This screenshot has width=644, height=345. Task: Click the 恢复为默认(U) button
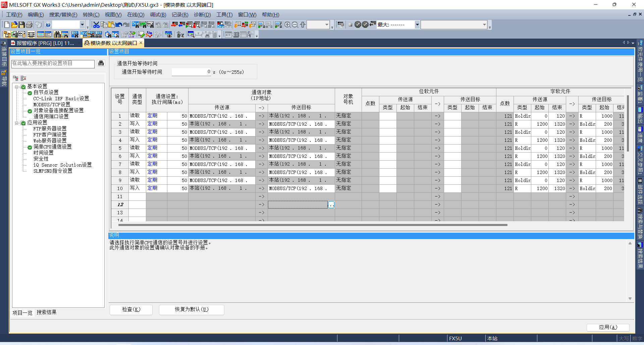click(192, 309)
